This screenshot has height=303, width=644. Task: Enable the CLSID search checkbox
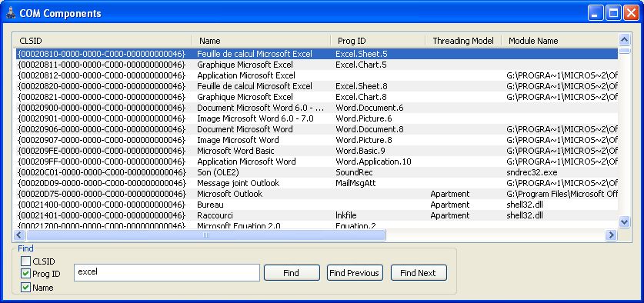(x=26, y=261)
